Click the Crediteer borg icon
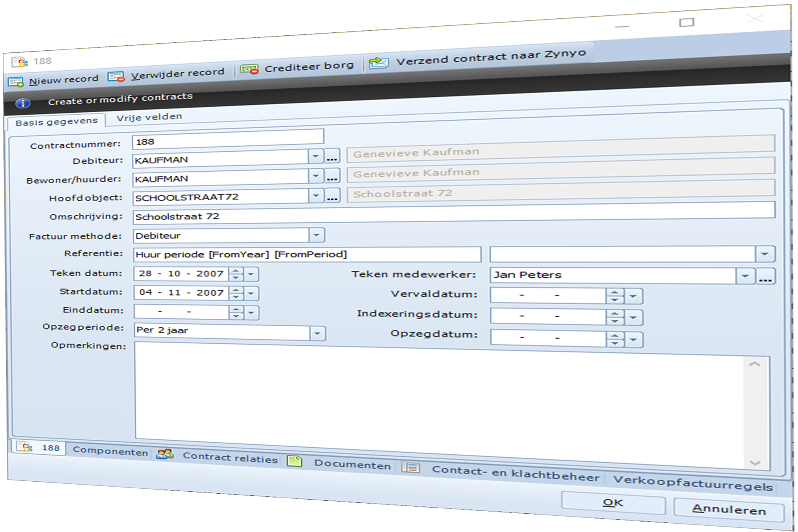 pyautogui.click(x=249, y=69)
